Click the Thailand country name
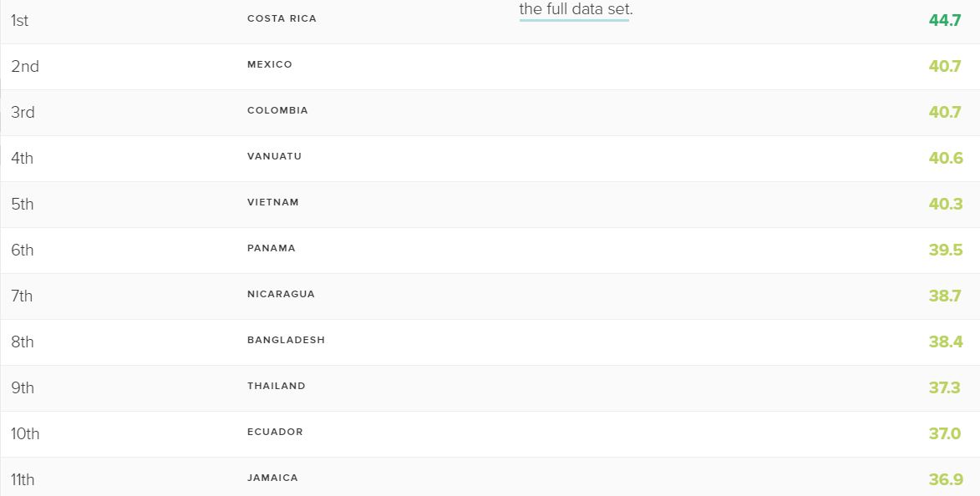The image size is (980, 496). tap(276, 386)
